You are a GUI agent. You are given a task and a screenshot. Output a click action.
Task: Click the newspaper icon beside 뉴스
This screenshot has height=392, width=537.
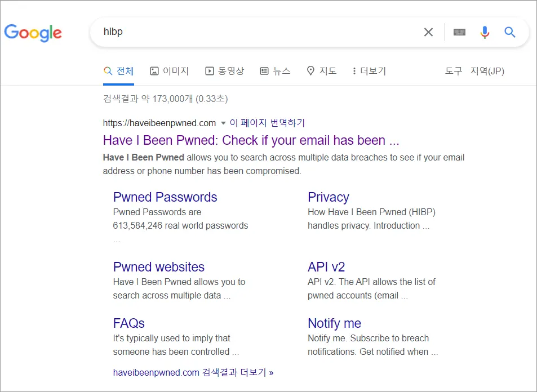coord(263,70)
